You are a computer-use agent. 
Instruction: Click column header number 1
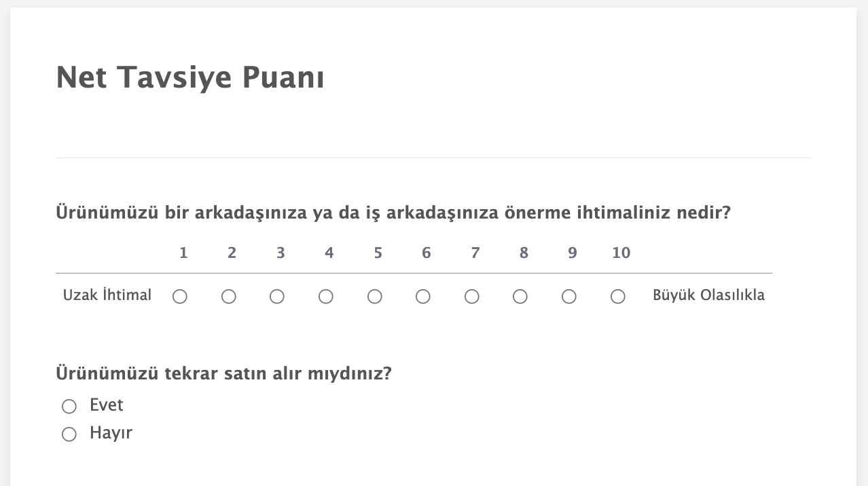(x=183, y=253)
